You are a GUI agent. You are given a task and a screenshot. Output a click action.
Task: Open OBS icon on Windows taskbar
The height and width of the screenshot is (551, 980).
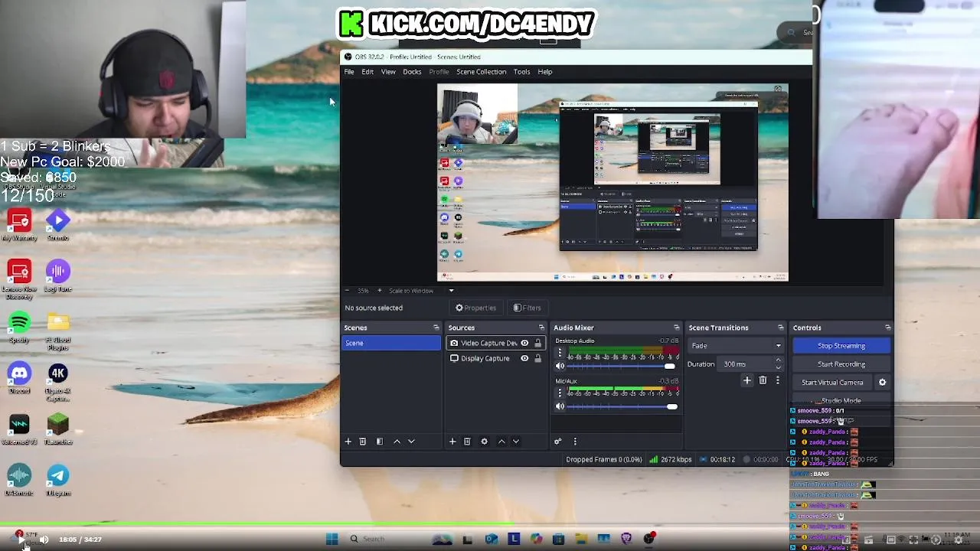(649, 539)
